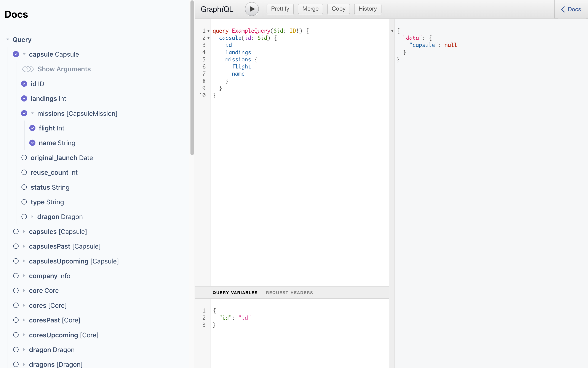This screenshot has height=368, width=588.
Task: Switch to the Query Variables tab
Action: (235, 293)
